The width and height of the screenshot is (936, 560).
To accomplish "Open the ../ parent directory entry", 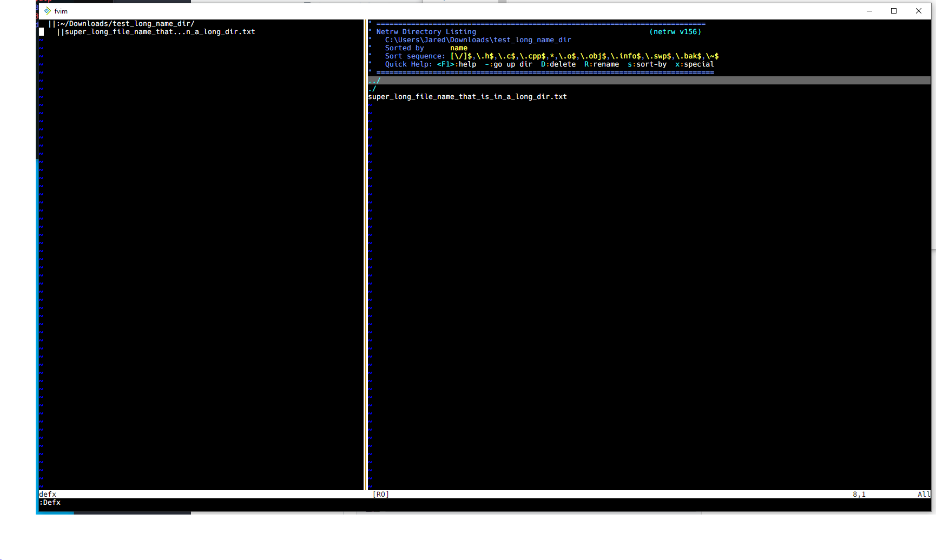I will 374,80.
